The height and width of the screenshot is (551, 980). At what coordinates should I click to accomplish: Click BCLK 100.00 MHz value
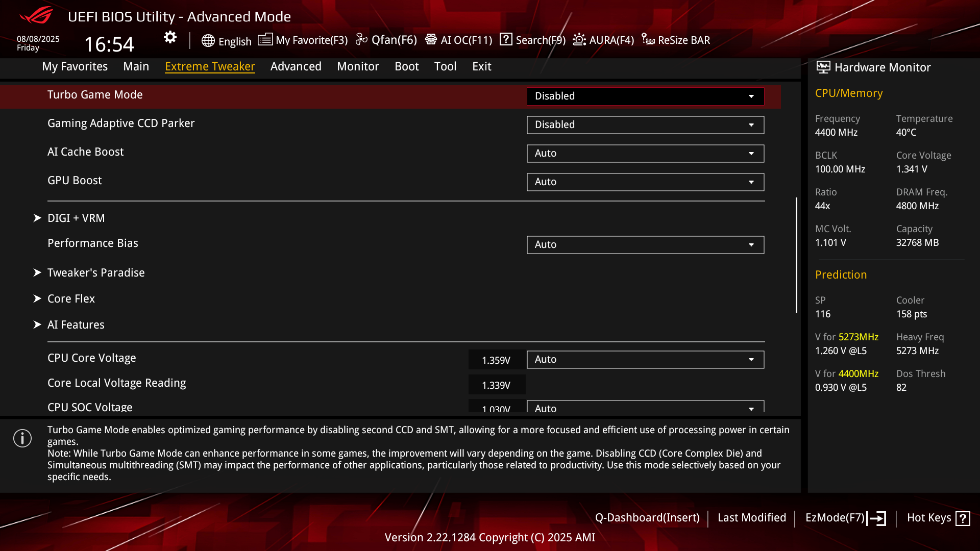(x=840, y=169)
